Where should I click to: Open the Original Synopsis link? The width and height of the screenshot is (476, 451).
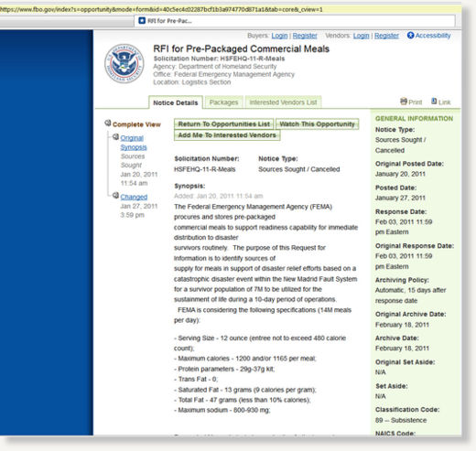pyautogui.click(x=134, y=143)
